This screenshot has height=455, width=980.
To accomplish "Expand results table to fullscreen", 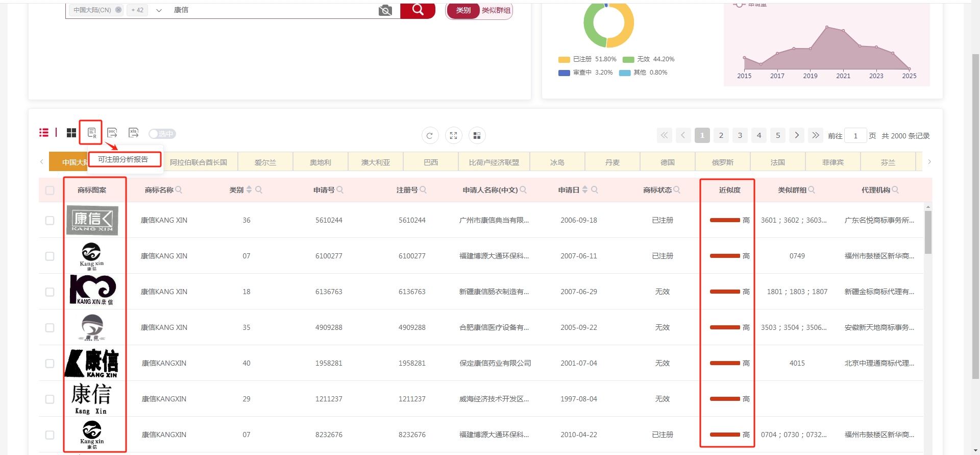I will 453,135.
